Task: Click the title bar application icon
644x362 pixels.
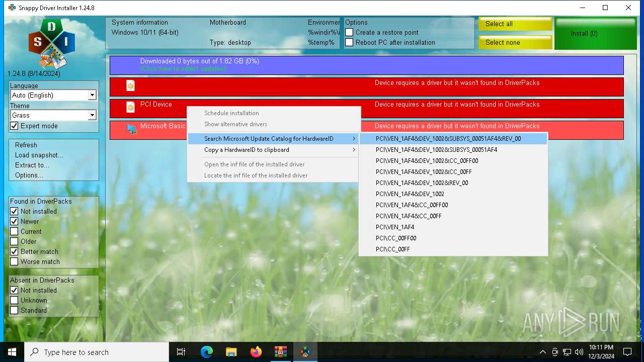Action: click(12, 8)
